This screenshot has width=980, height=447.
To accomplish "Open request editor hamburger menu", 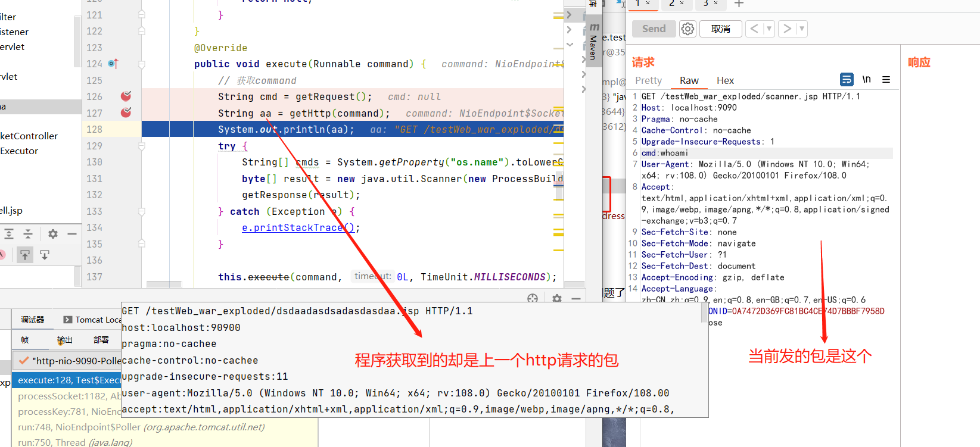I will tap(886, 80).
